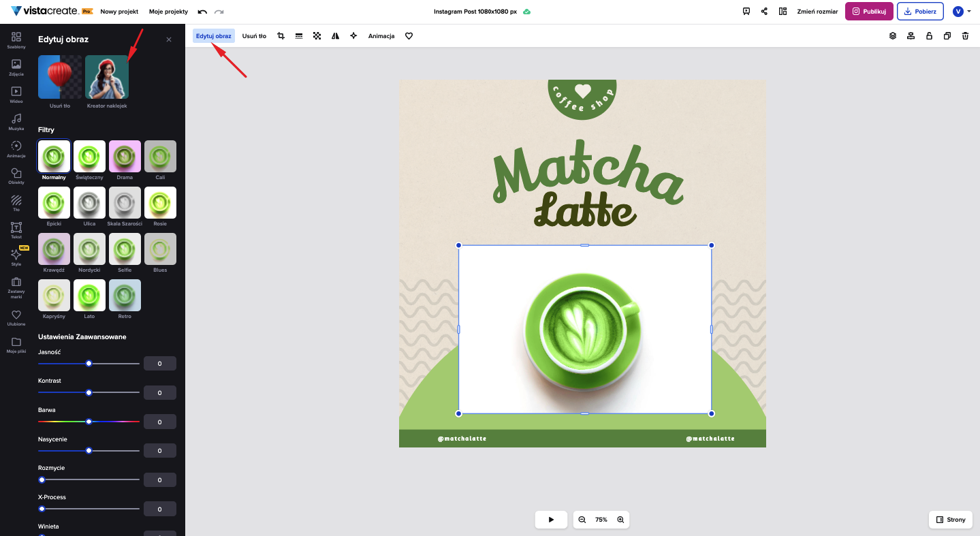The image size is (980, 536).
Task: Open presentation mode icon in header
Action: coord(746,12)
